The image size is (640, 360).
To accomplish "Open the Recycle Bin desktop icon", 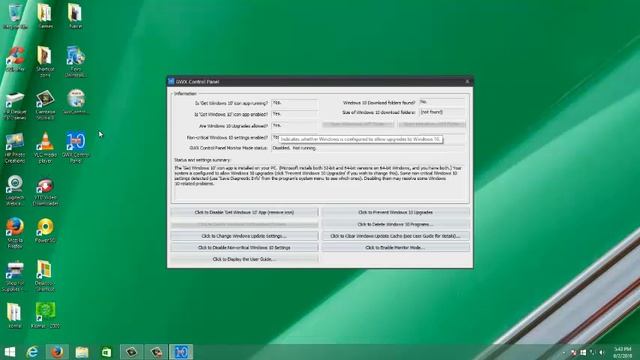I will [15, 16].
